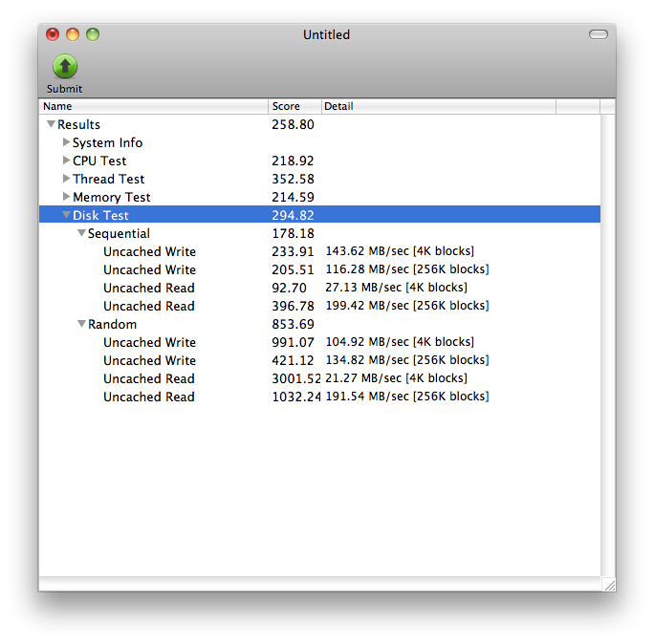Click detail 27.13 MB/sec [4K blocks]

pos(396,288)
